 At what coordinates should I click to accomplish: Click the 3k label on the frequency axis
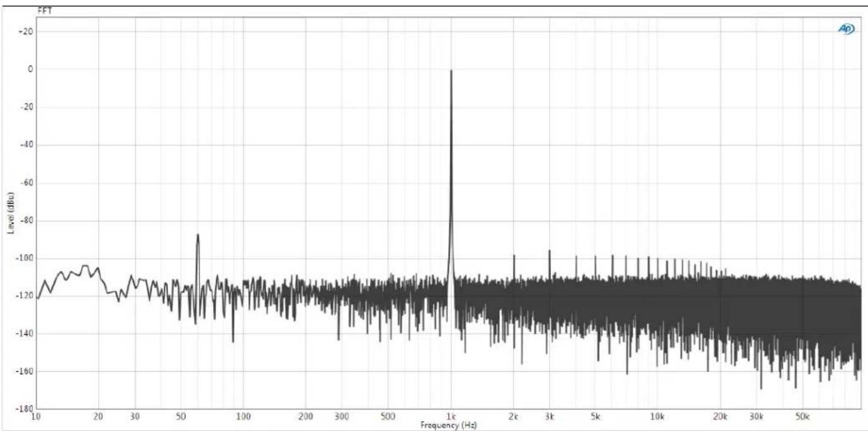click(x=550, y=417)
